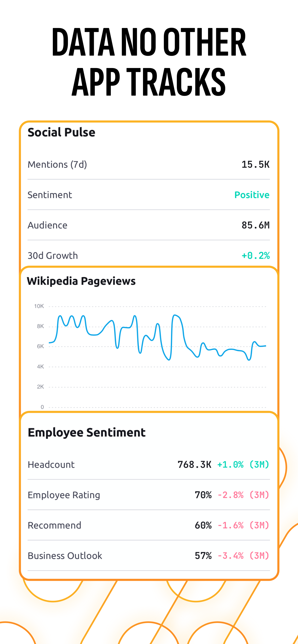Tap the -2.8% (3M) rating change

coord(243,495)
